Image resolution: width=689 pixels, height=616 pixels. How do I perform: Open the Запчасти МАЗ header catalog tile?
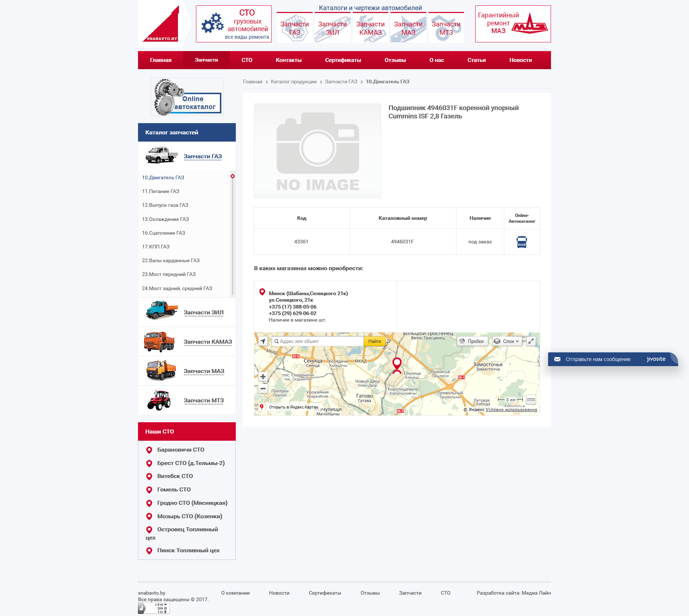tap(408, 28)
